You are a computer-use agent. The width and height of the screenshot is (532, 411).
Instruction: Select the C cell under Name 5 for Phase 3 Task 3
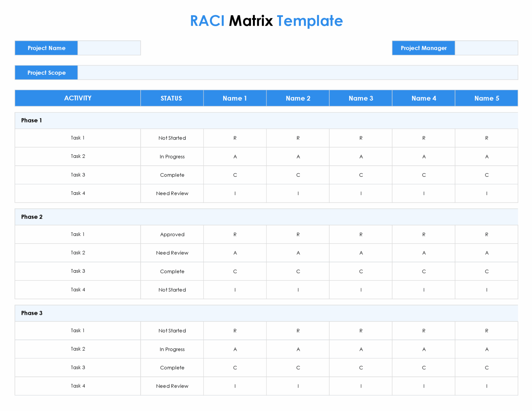coord(486,368)
